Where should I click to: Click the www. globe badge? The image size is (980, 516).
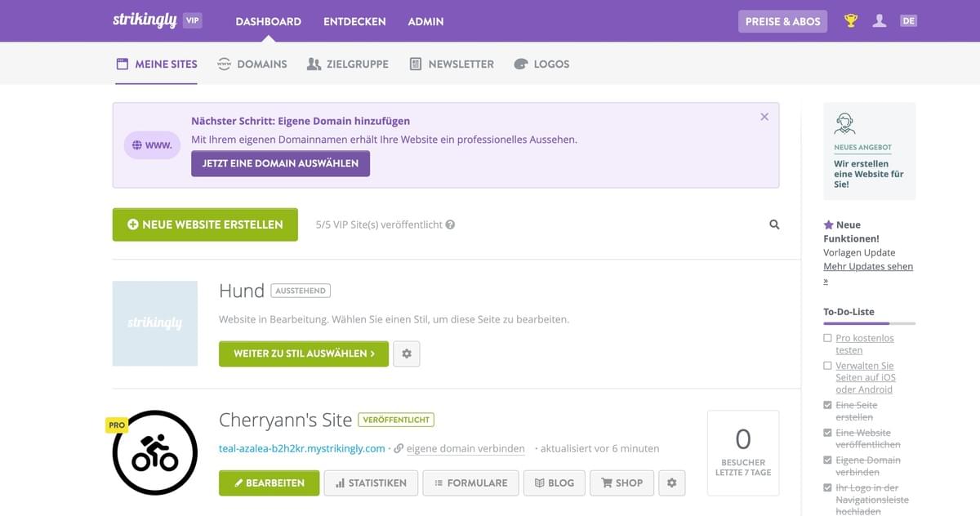pos(152,145)
